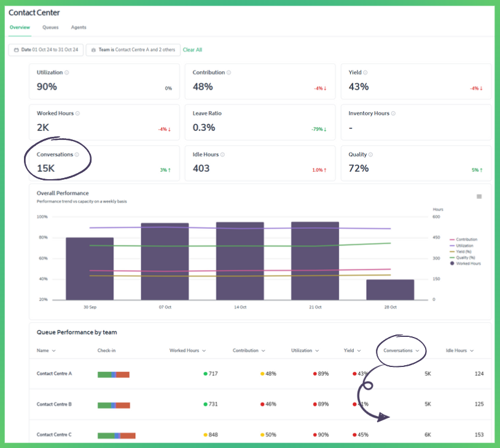Click the 6K conversations cell
Screen dimensions: 500x448
point(428,435)
